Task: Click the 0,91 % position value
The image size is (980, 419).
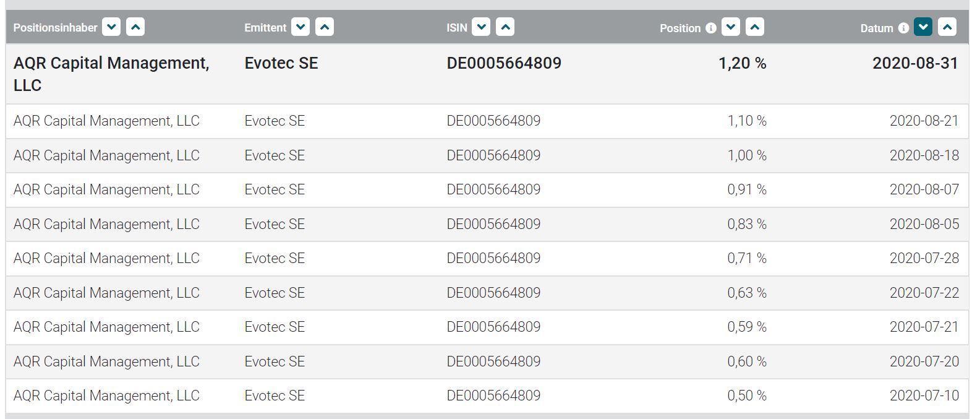Action: tap(746, 190)
